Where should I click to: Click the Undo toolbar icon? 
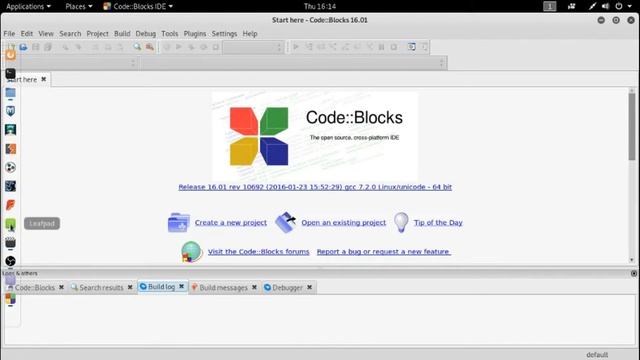(65, 47)
